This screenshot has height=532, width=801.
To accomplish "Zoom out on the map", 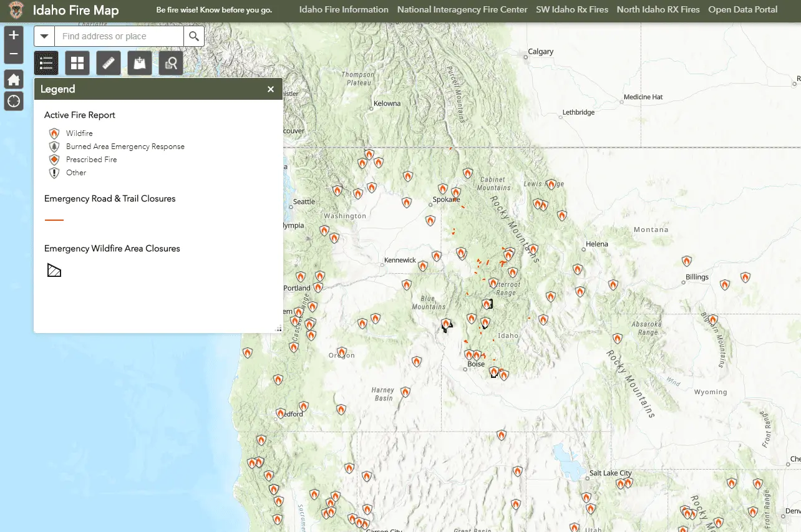I will click(14, 54).
